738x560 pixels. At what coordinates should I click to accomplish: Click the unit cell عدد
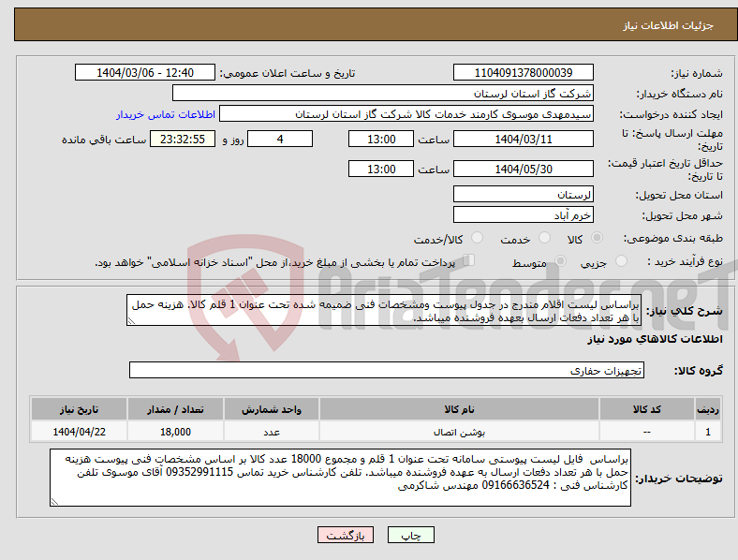click(272, 432)
